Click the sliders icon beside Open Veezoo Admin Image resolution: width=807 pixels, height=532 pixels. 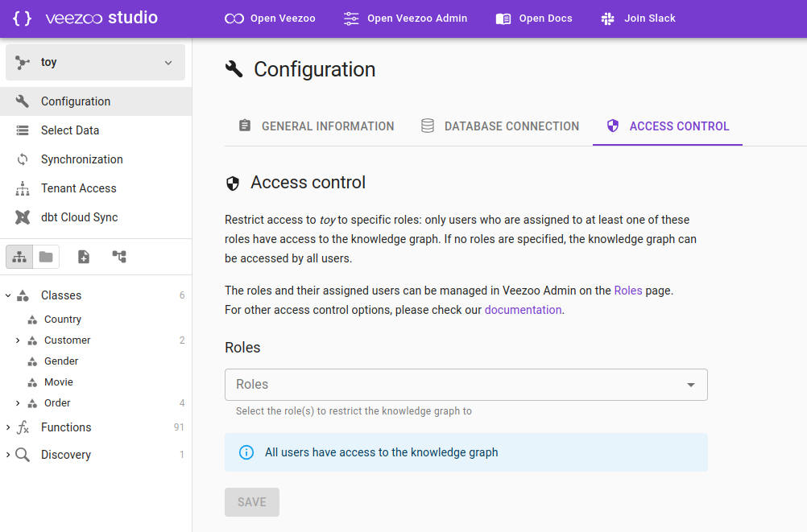coord(351,19)
